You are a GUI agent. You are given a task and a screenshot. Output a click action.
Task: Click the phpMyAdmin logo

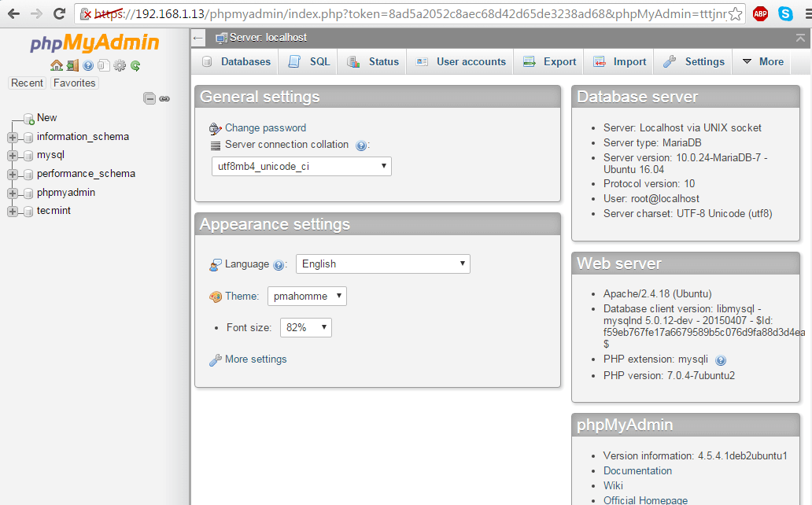(94, 42)
